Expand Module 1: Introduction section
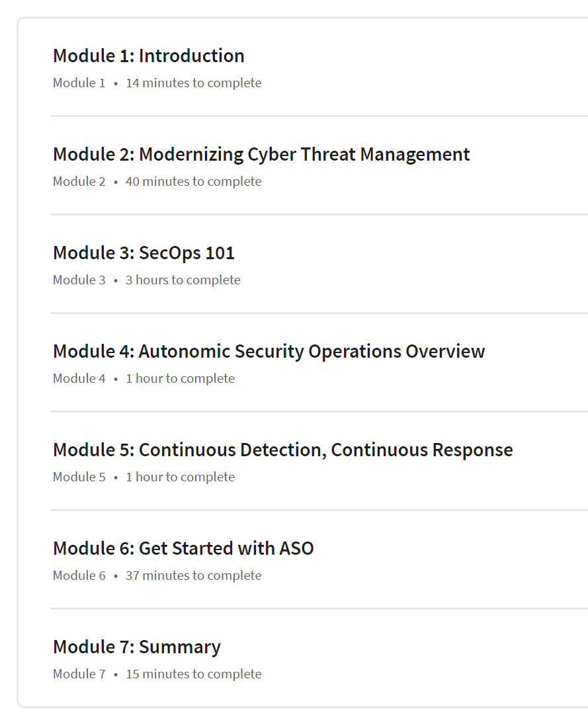The height and width of the screenshot is (724, 588). tap(149, 56)
